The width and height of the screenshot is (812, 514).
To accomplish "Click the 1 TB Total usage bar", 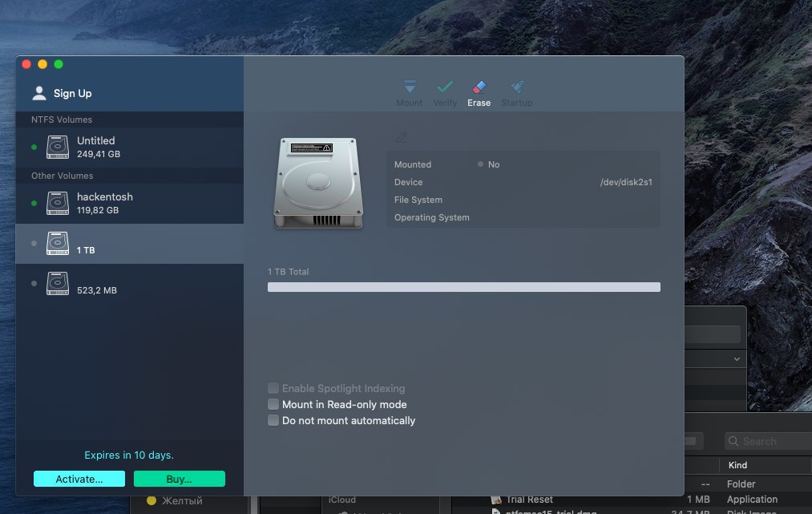I will pos(464,287).
